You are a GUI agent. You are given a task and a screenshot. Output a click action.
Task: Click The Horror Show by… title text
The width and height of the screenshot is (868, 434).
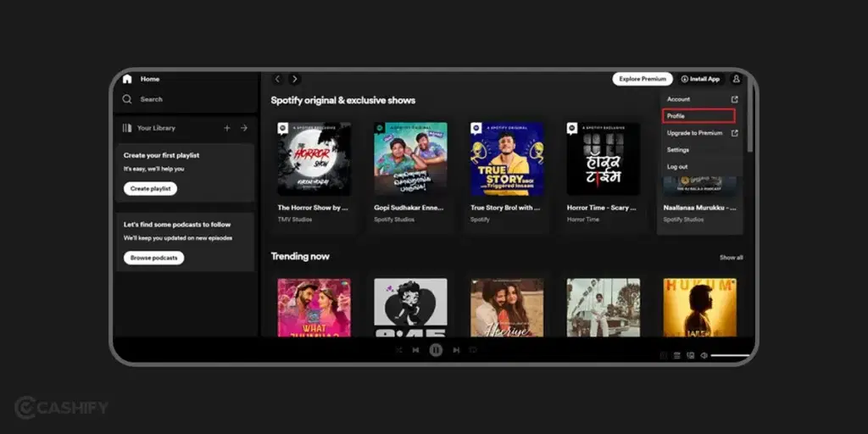[313, 209]
